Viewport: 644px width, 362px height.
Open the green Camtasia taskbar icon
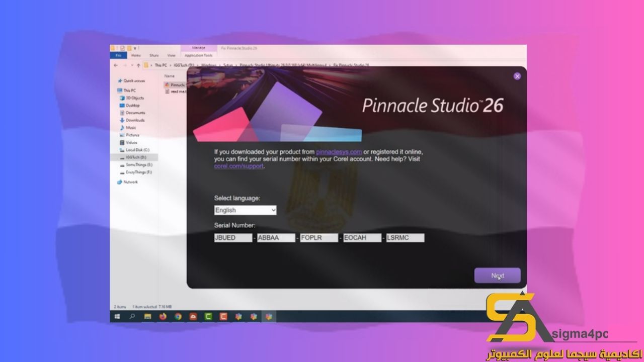pos(208,317)
